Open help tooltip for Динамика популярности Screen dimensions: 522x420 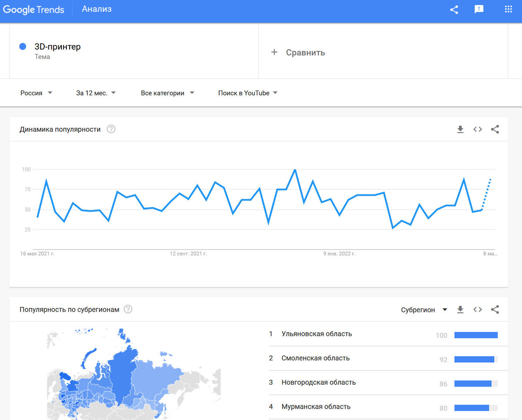[111, 129]
